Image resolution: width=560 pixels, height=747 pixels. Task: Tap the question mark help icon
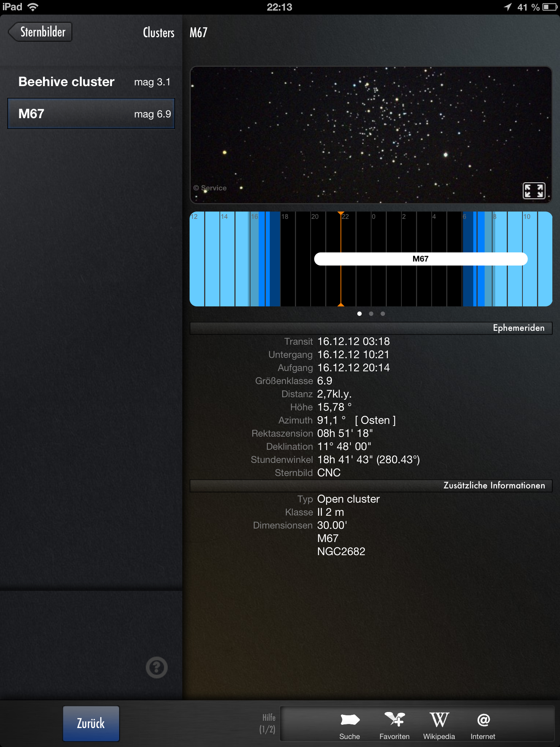[156, 667]
